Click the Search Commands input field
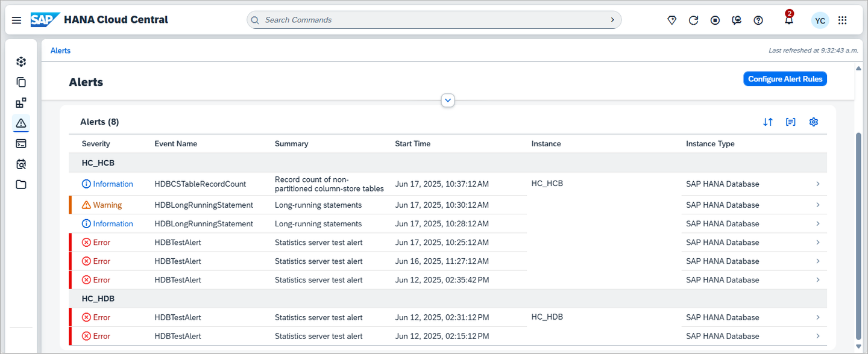868x354 pixels. click(x=434, y=20)
